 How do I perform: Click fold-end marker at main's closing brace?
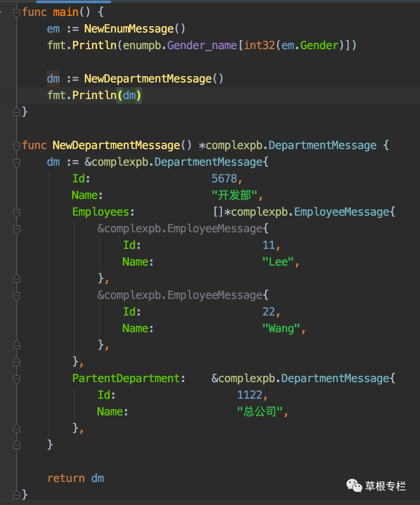click(x=17, y=112)
